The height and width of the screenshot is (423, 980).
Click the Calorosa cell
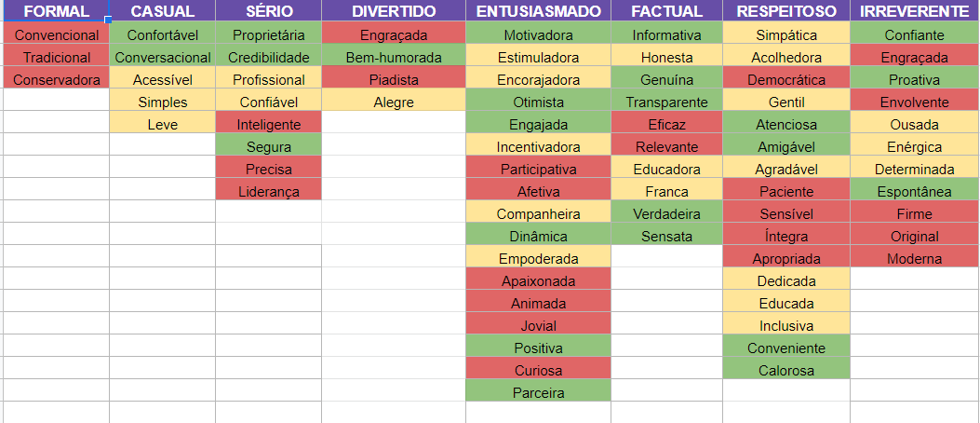785,371
